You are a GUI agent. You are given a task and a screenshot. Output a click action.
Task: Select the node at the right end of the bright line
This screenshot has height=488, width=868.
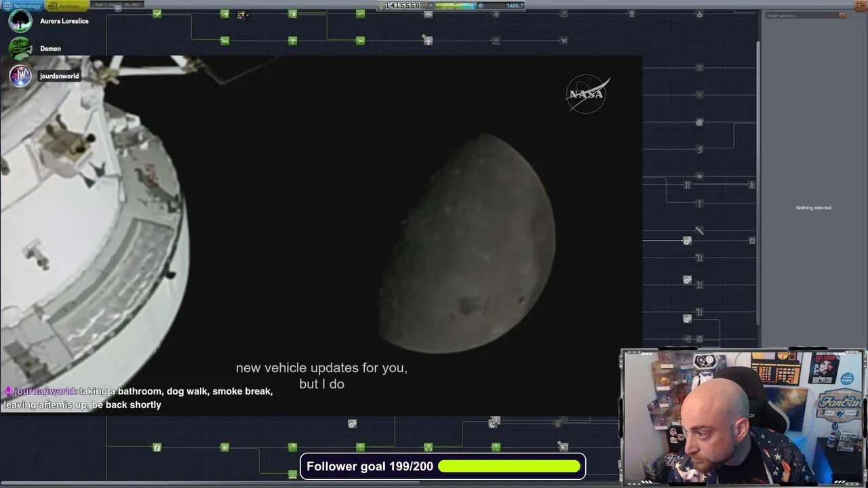[752, 241]
